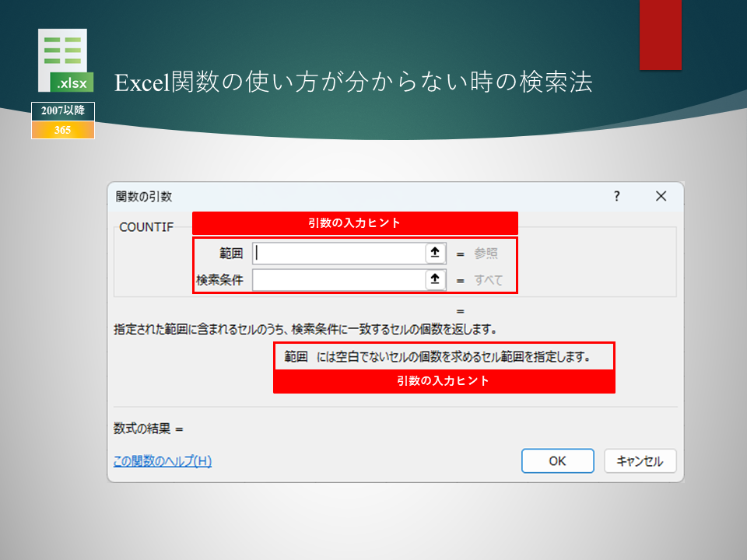747x560 pixels.
Task: Click the lower red 引数の入力ヒント label
Action: coord(444,381)
